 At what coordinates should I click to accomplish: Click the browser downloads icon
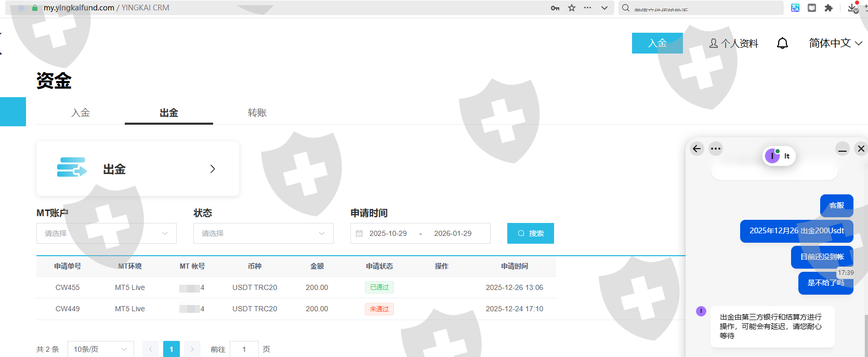coord(852,8)
